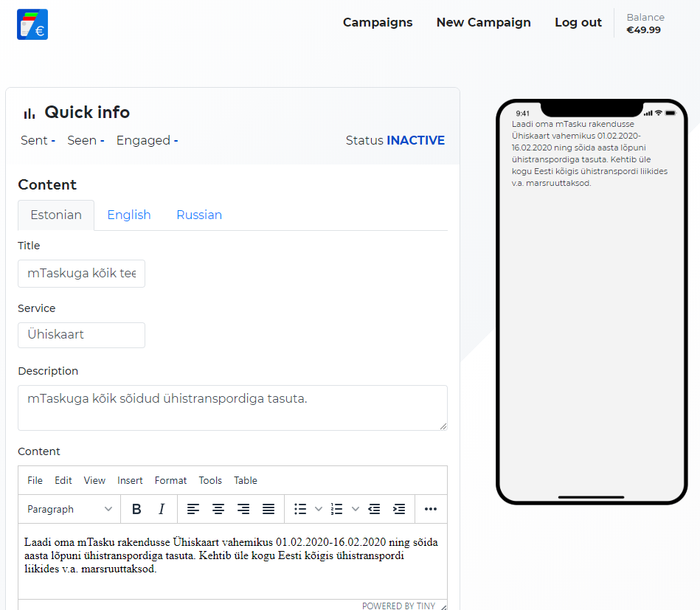Click Log out link
Image resolution: width=700 pixels, height=610 pixels.
[x=578, y=22]
